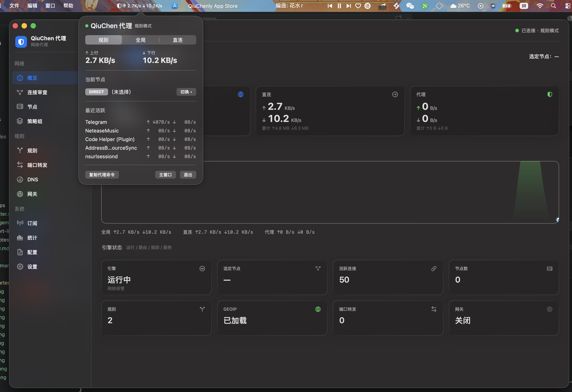Open the 窗口 menu
The width and height of the screenshot is (572, 392).
click(50, 6)
